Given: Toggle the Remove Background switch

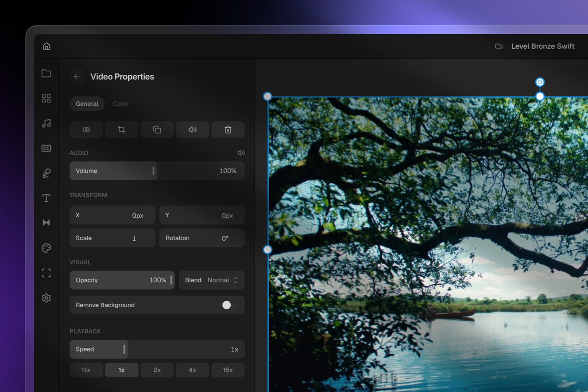Looking at the screenshot, I should [230, 305].
